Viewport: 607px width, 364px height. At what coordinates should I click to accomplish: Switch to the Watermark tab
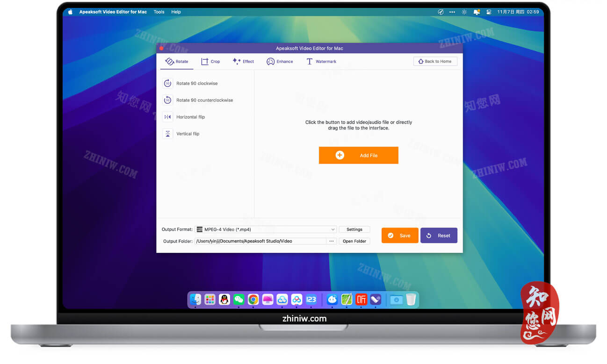pos(321,61)
